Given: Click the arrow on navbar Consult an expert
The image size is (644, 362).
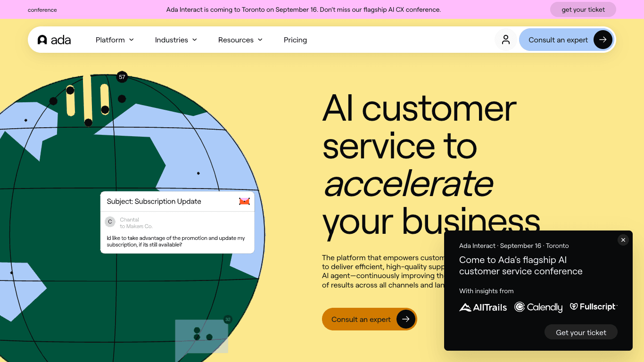Looking at the screenshot, I should pos(603,40).
